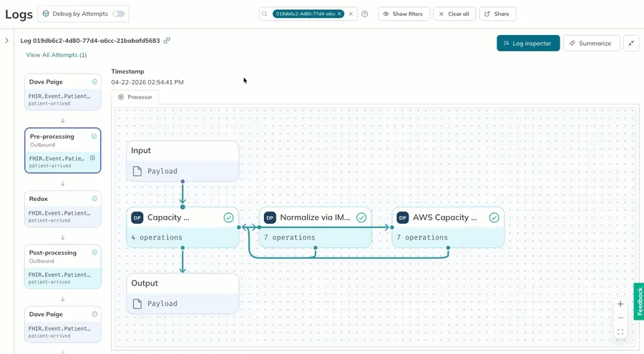Viewport: 644px width, 354px height.
Task: Toggle the Debug by Attempts switch
Action: (119, 14)
